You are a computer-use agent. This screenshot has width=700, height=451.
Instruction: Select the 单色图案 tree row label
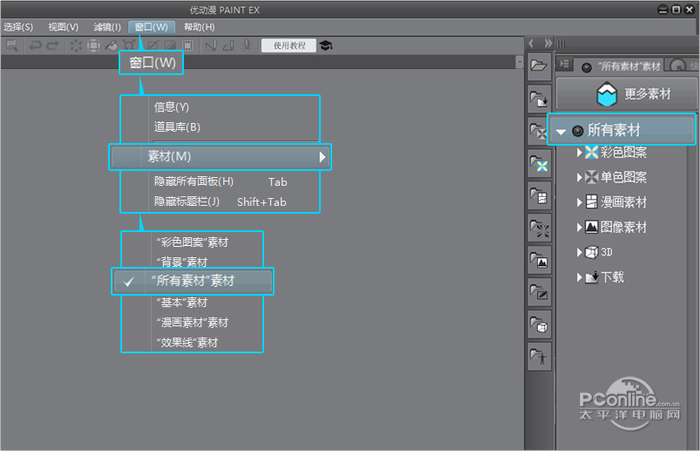(x=623, y=178)
